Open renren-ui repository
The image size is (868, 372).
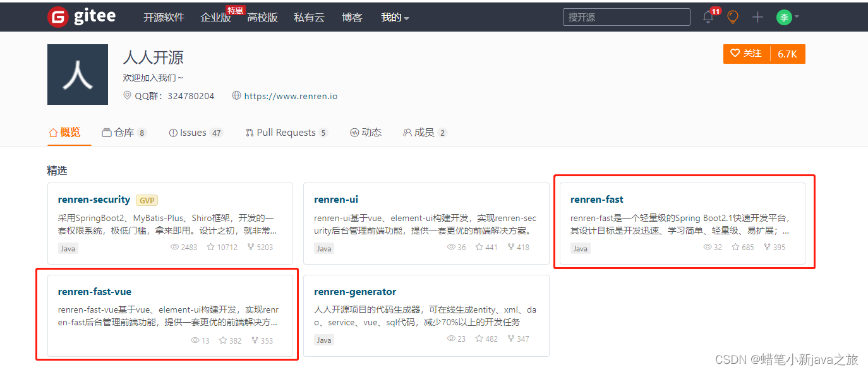click(336, 200)
